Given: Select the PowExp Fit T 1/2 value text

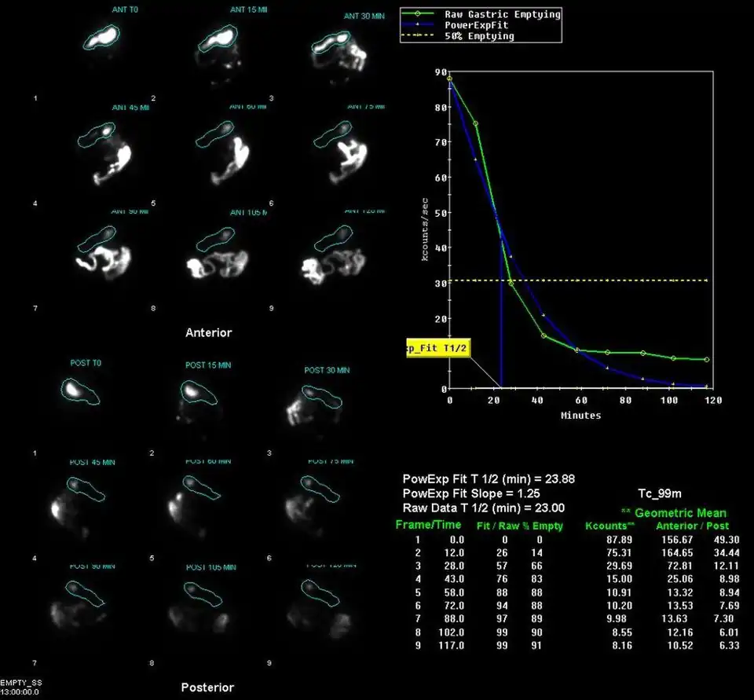Looking at the screenshot, I should [x=492, y=478].
